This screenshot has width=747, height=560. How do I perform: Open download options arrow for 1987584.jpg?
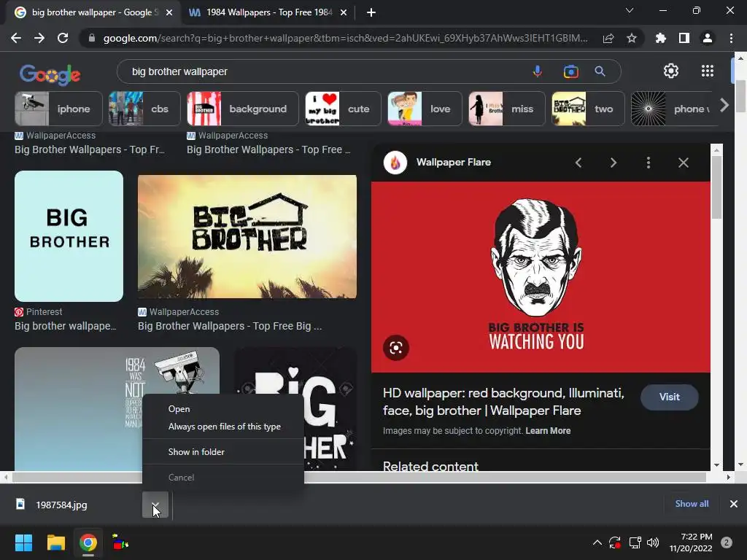pos(155,505)
